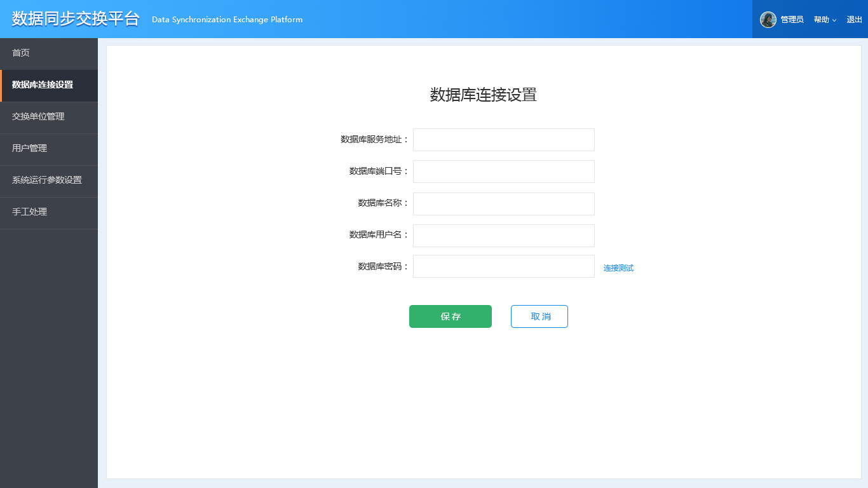
Task: Focus the 数据库密码 input field
Action: click(504, 266)
